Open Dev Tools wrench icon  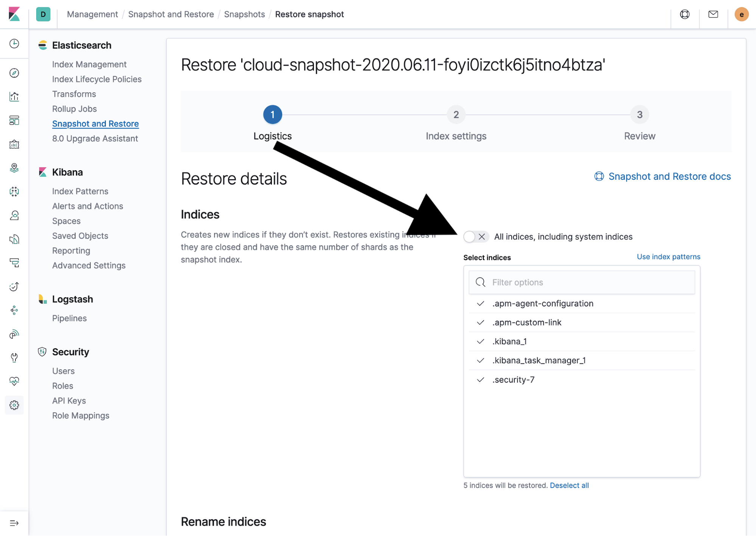coord(14,358)
